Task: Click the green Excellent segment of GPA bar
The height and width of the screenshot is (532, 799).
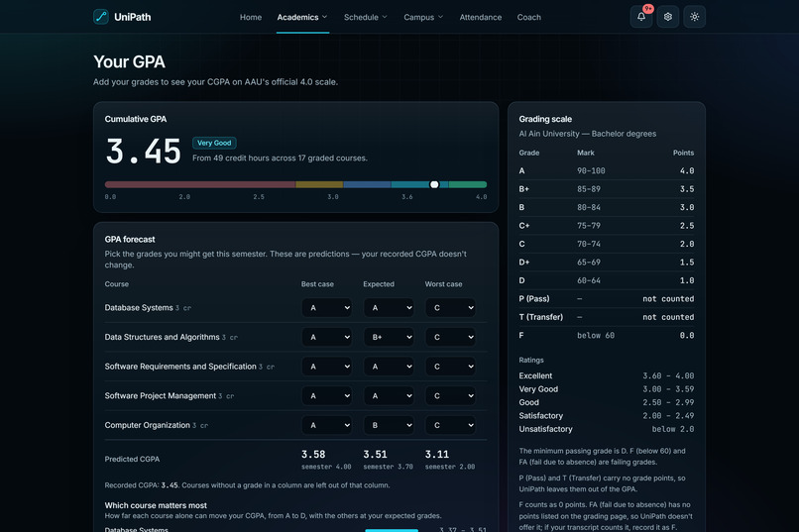Action: pyautogui.click(x=468, y=184)
